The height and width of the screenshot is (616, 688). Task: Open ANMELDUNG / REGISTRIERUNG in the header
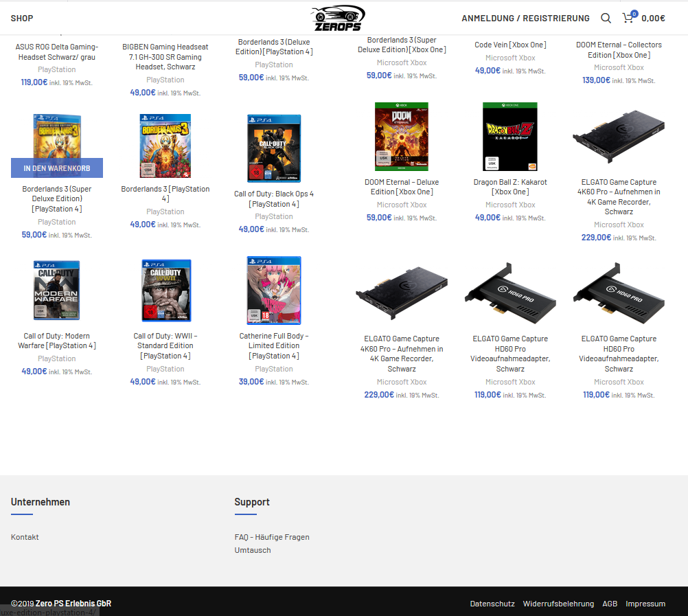pyautogui.click(x=525, y=18)
